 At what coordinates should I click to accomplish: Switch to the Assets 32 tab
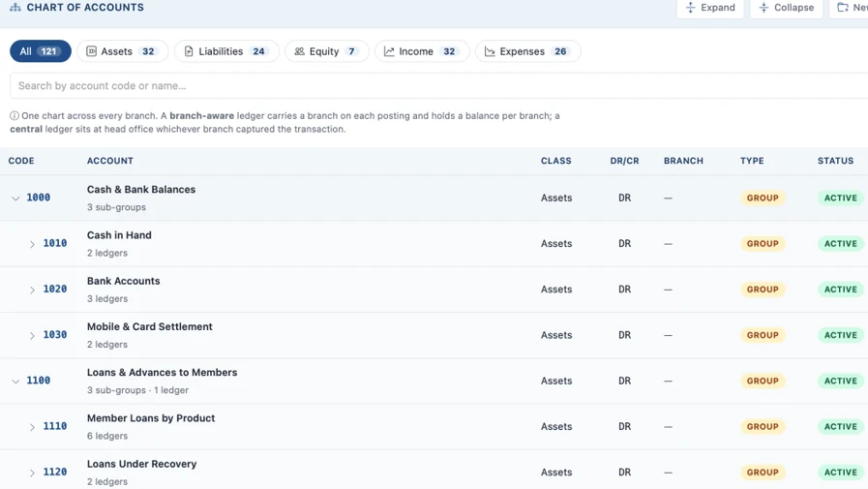(x=122, y=51)
